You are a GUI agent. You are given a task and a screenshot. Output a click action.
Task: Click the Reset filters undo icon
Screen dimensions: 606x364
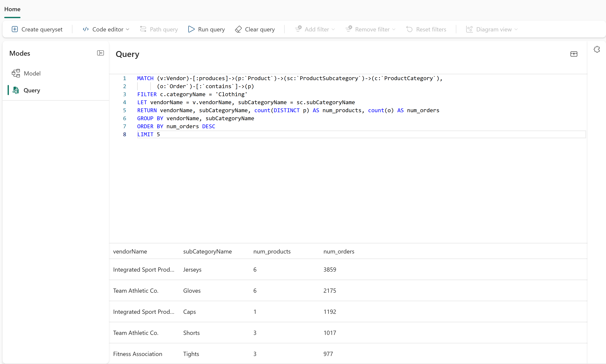click(x=410, y=29)
